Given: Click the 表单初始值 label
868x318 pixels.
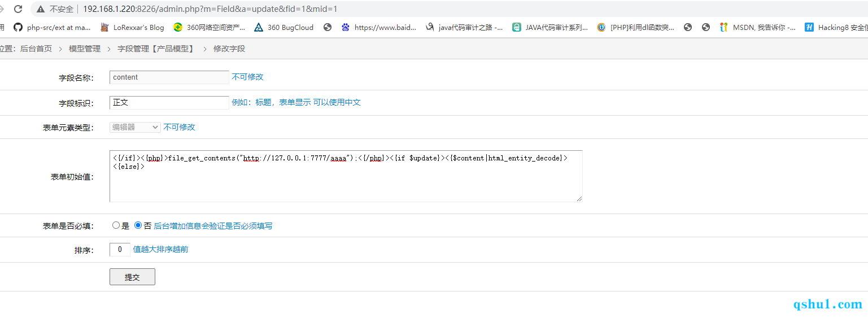Looking at the screenshot, I should (72, 177).
